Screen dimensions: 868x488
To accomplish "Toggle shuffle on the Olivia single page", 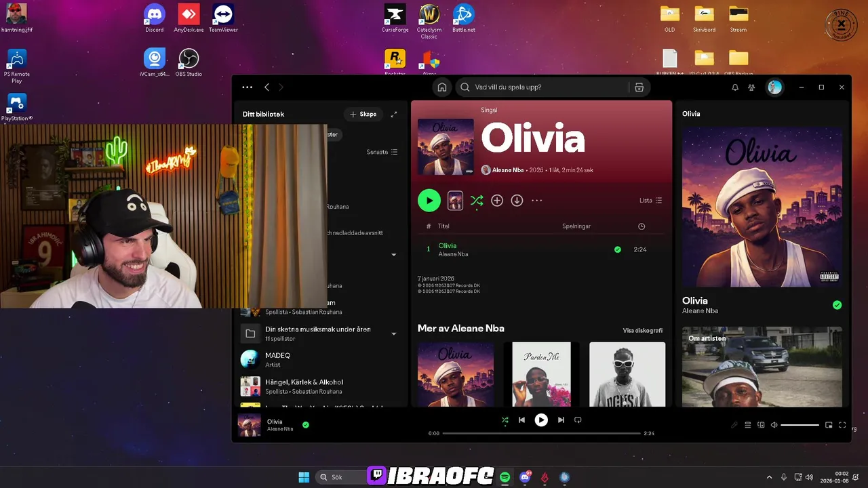I will (477, 201).
